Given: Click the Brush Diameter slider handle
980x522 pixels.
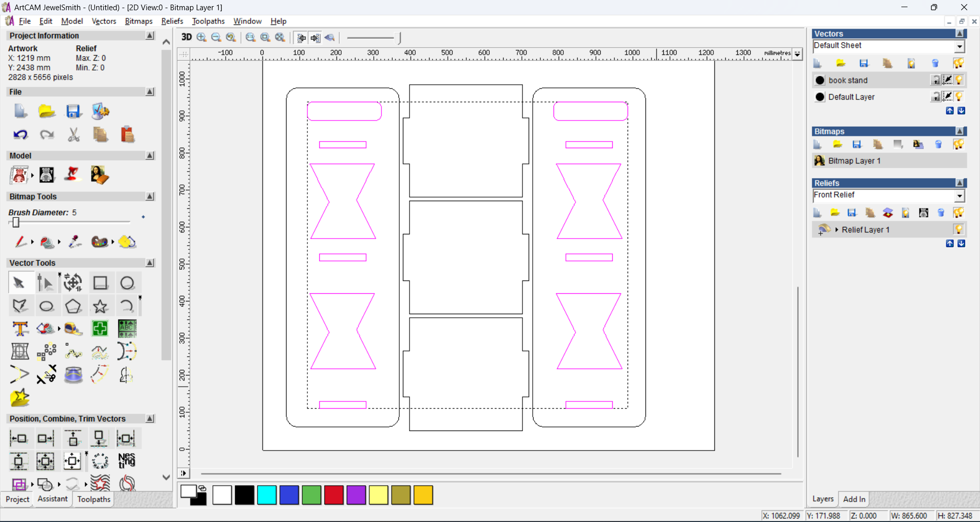Looking at the screenshot, I should click(16, 223).
